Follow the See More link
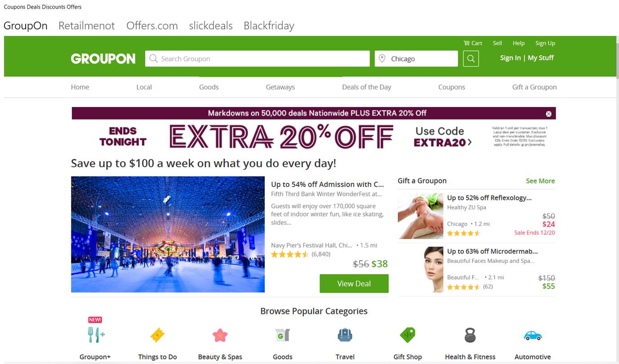The height and width of the screenshot is (364, 619). pyautogui.click(x=540, y=181)
